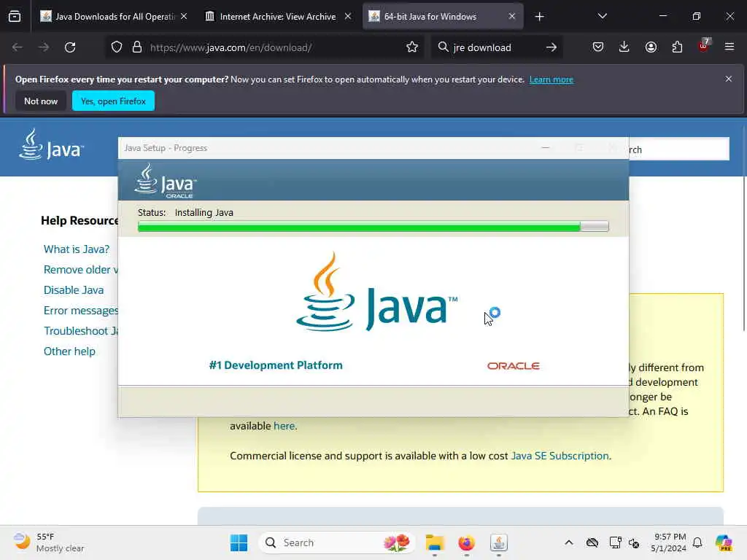Click the Firefox taskbar icon

466,542
